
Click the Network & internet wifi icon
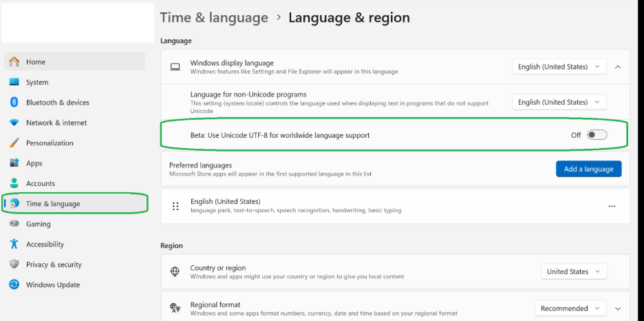(x=14, y=123)
